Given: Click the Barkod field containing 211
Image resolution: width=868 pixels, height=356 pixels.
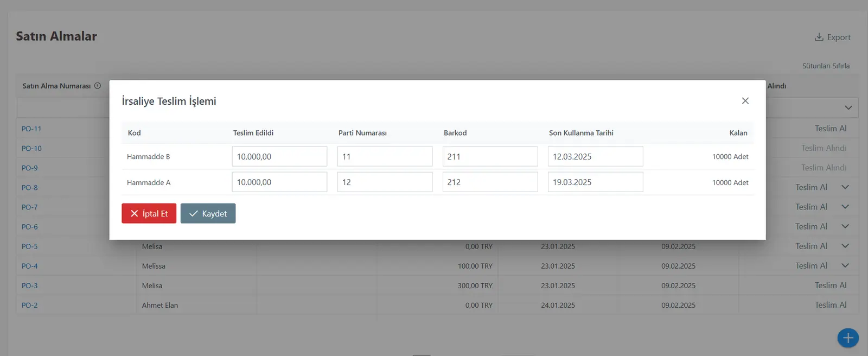Looking at the screenshot, I should [490, 156].
